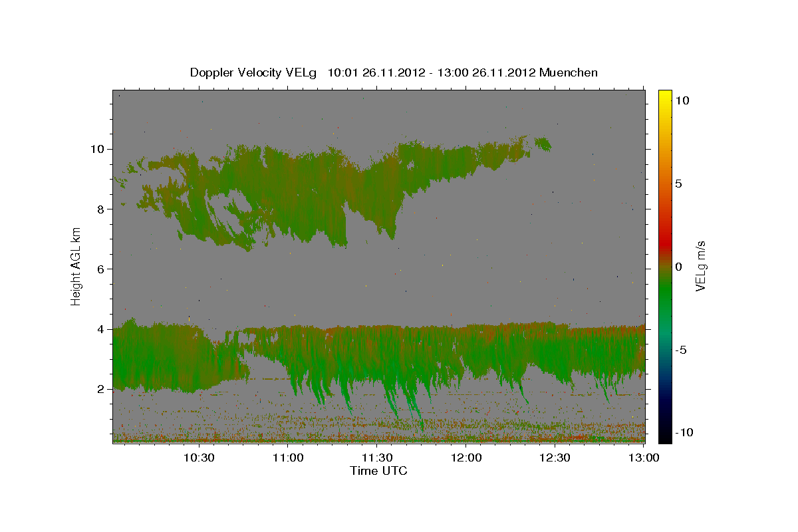Click the 13:00 time tick label
This screenshot has height=532, width=798.
pos(644,458)
